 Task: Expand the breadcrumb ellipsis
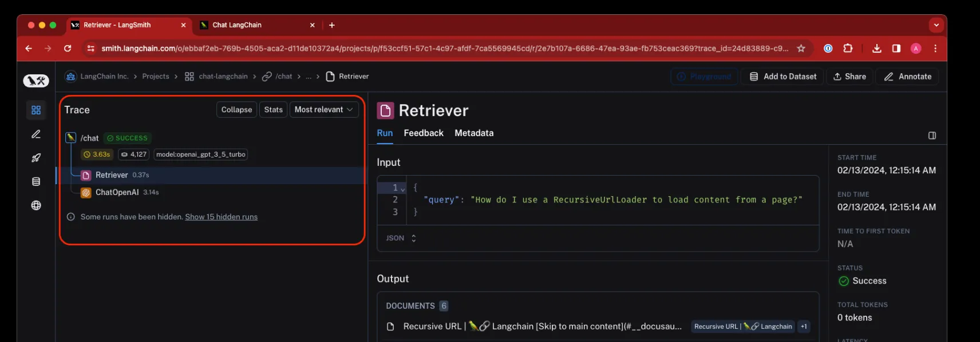(x=309, y=77)
